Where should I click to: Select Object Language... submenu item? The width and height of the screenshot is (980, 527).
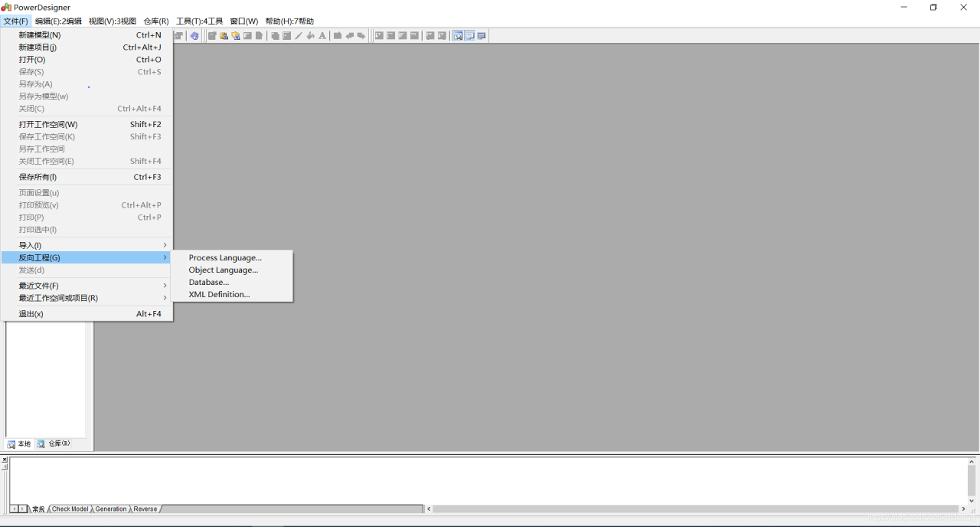[x=232, y=270]
